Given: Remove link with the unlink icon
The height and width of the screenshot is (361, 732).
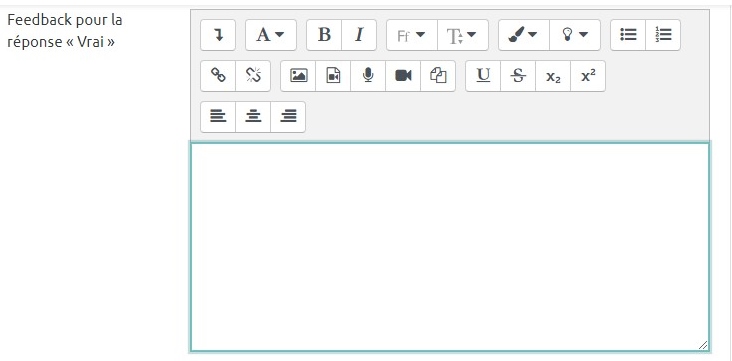Looking at the screenshot, I should tap(253, 76).
